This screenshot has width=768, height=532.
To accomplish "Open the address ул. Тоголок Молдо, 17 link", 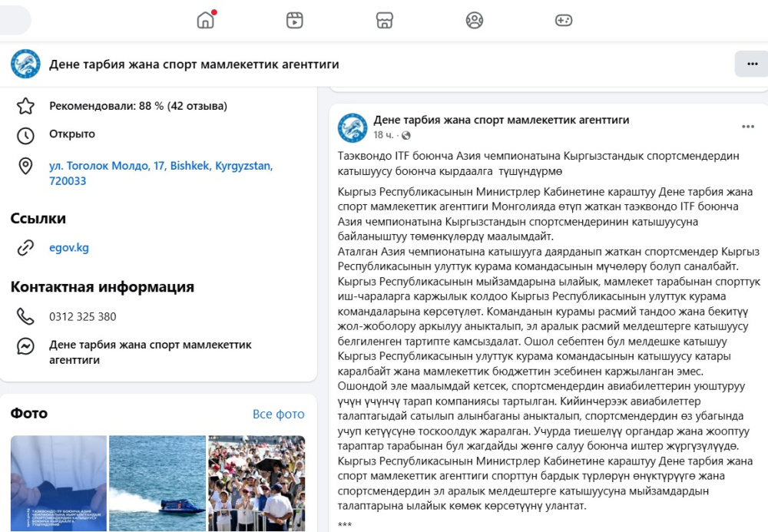I will click(x=161, y=173).
